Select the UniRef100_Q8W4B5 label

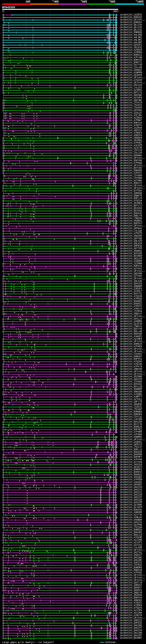131,286
